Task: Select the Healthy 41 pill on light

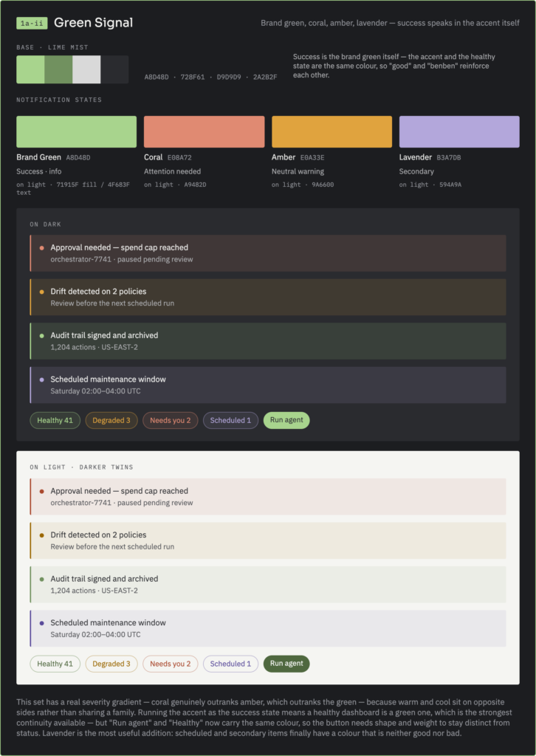Action: [55, 664]
